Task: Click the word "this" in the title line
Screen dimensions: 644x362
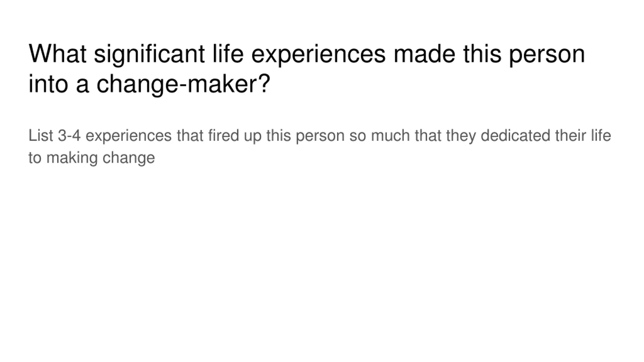Action: 482,54
